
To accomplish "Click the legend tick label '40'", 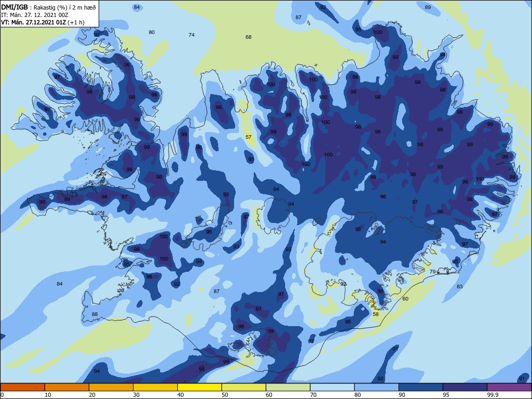I will point(180,395).
